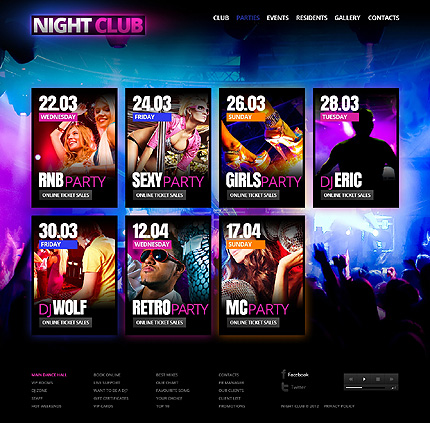
Task: Open the Gallery menu item
Action: (x=347, y=18)
